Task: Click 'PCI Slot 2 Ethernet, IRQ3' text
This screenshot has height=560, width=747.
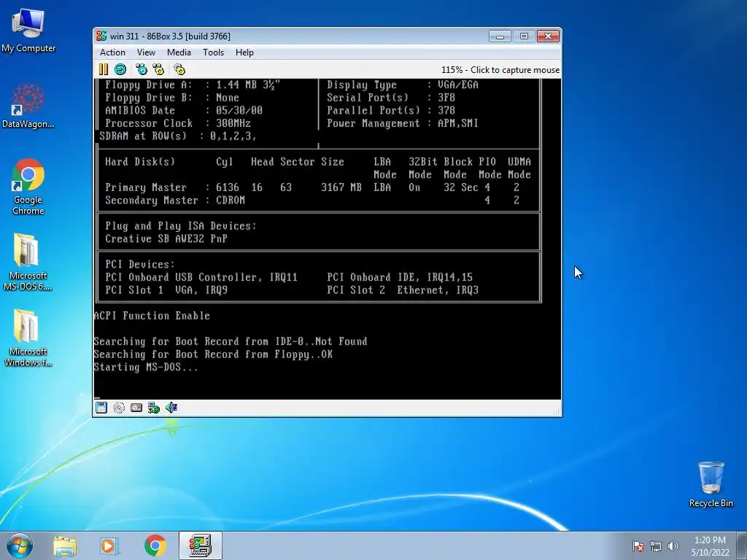Action: [x=403, y=290]
